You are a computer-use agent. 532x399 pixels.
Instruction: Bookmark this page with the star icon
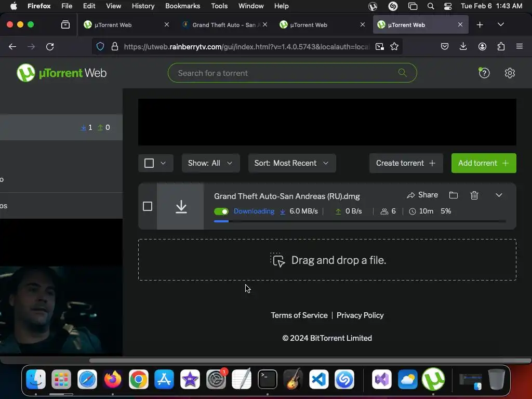pos(394,46)
